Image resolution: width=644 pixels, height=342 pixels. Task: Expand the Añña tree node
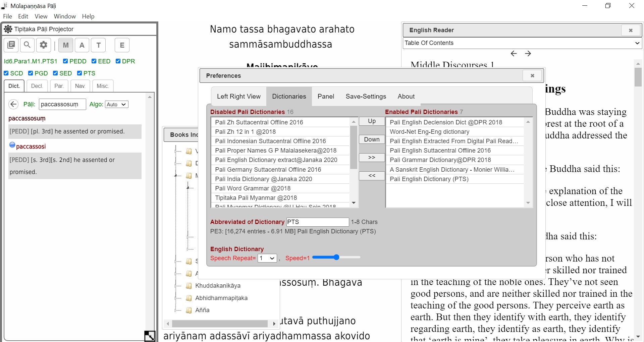point(175,310)
